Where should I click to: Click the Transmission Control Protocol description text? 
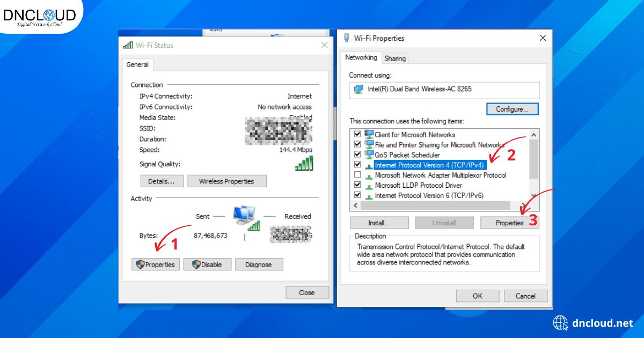click(441, 255)
